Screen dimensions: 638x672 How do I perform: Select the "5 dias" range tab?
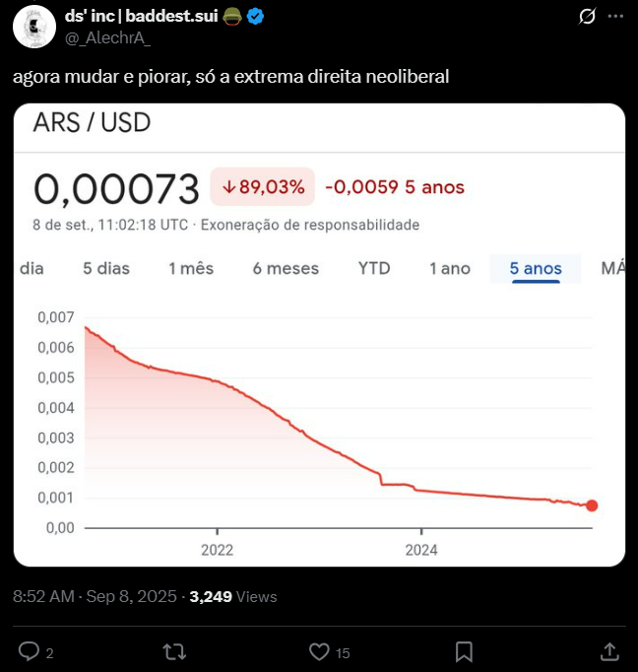pyautogui.click(x=106, y=268)
